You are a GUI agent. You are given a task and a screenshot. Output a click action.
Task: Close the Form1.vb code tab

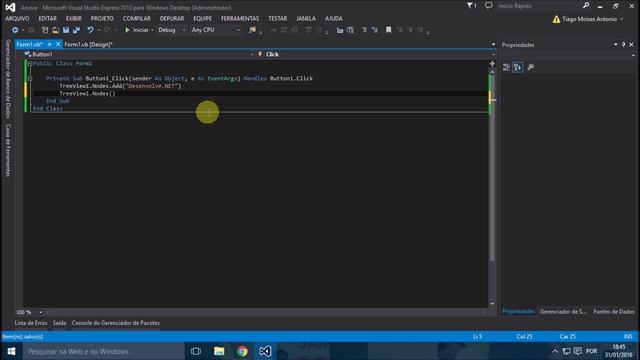pyautogui.click(x=58, y=44)
